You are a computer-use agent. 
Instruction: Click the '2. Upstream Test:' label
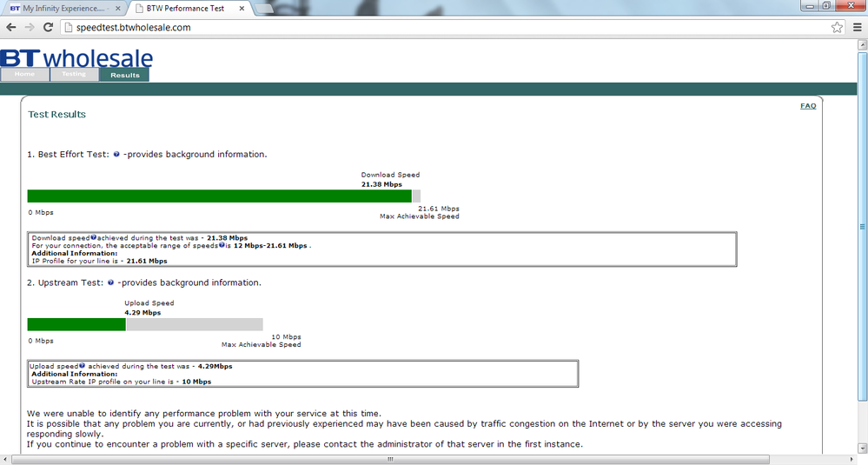pos(65,282)
